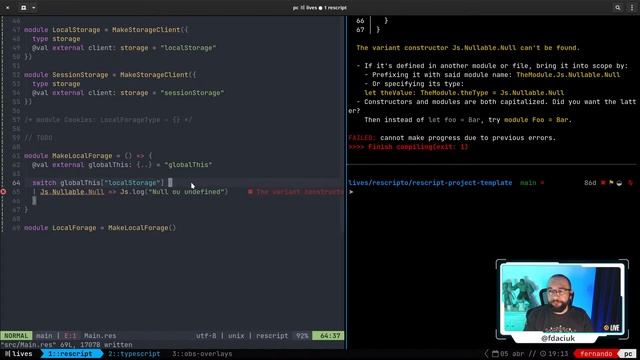This screenshot has height=360, width=640.
Task: Click the yellow flag icon in the prompt
Action: [611, 182]
